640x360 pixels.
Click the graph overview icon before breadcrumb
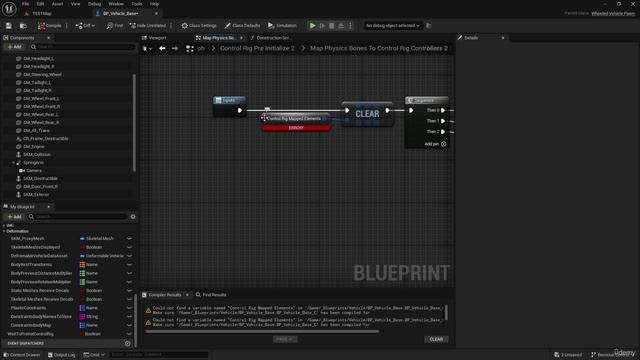coord(190,49)
